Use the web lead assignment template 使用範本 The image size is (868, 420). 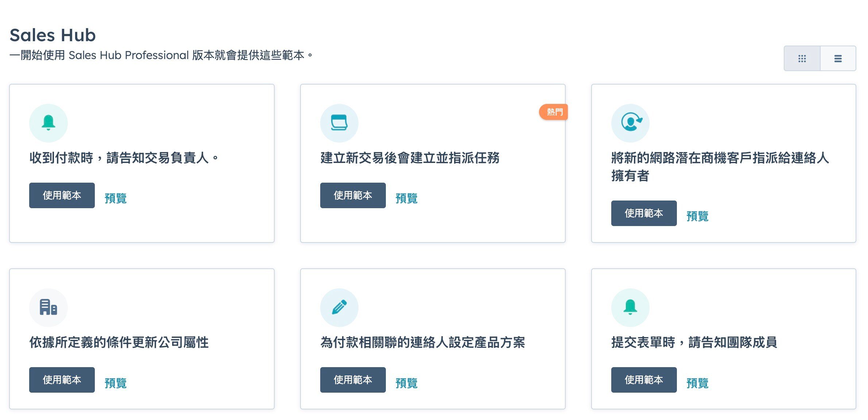[643, 213]
